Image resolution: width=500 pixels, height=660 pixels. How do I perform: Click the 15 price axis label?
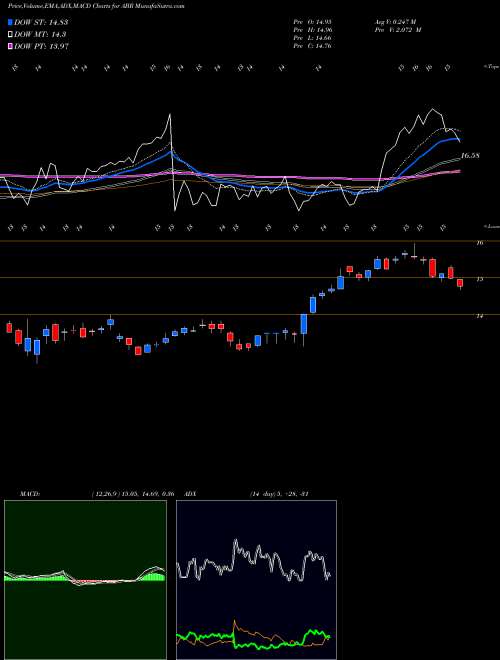(479, 279)
